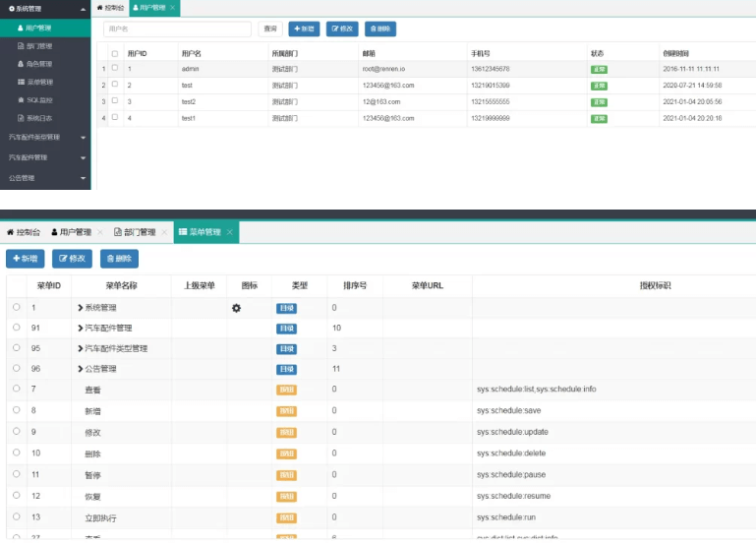
Task: Close the 部门管理 tab
Action: [164, 232]
